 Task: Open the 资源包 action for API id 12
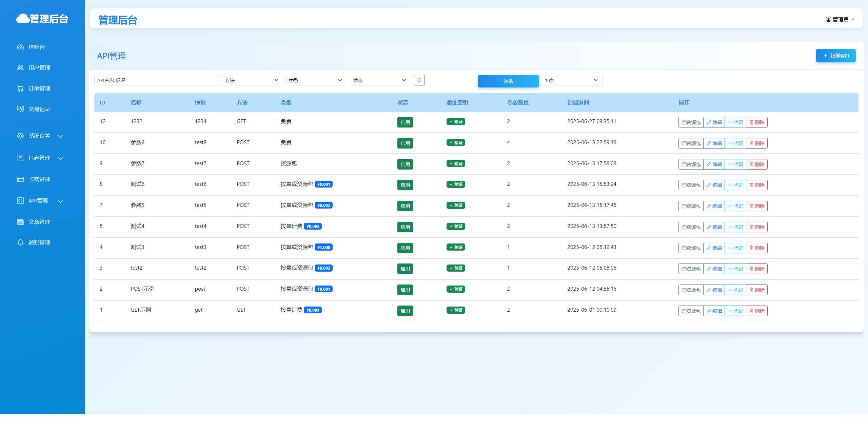[691, 122]
